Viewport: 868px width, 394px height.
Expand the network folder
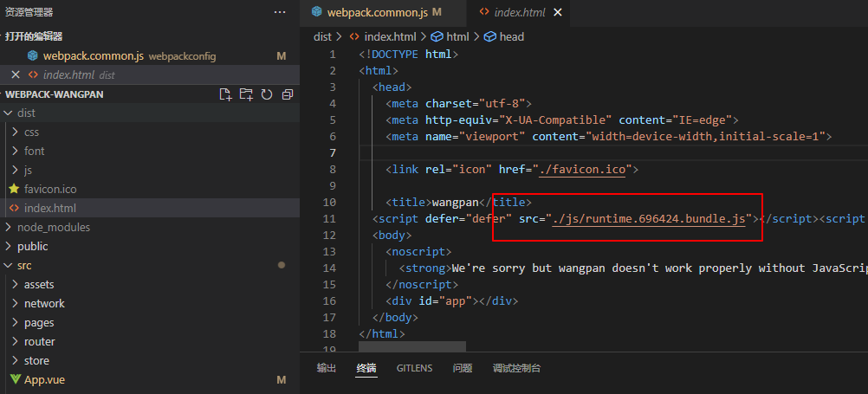click(15, 304)
